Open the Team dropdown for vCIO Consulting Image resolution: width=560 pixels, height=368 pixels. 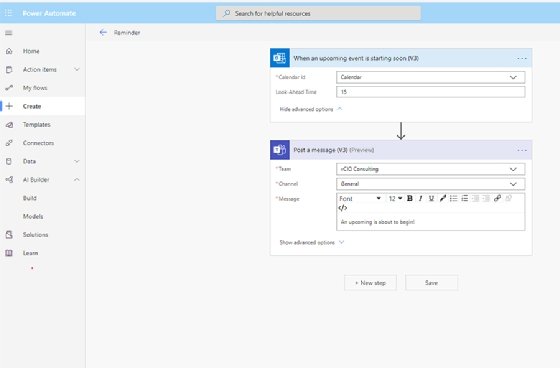pyautogui.click(x=430, y=169)
